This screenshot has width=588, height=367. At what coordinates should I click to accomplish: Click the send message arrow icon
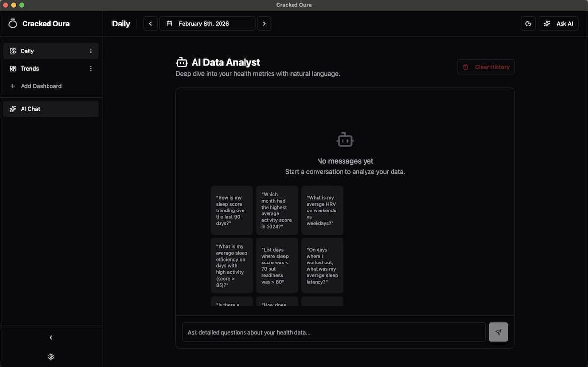(498, 332)
